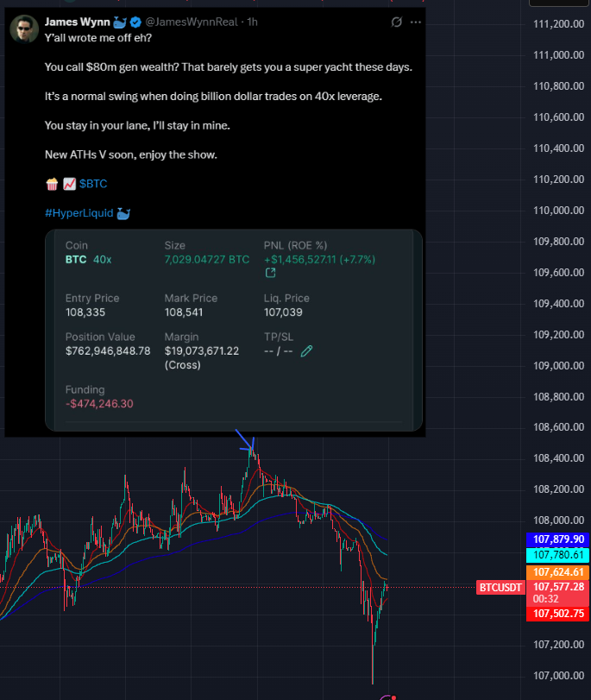
Task: Open the @JamesWynnReal handle link
Action: (192, 22)
